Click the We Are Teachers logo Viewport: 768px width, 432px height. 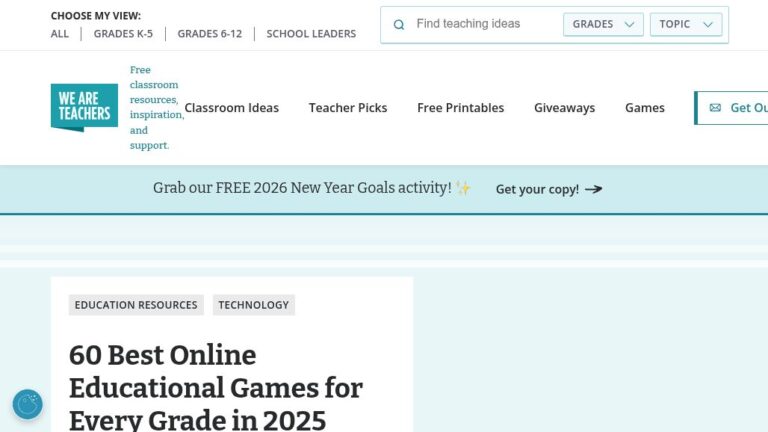coord(84,107)
